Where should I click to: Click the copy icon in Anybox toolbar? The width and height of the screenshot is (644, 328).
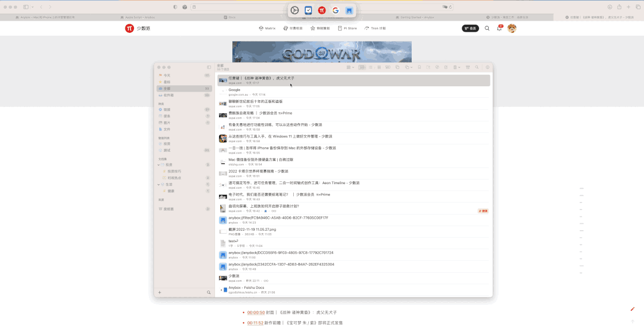click(x=397, y=67)
